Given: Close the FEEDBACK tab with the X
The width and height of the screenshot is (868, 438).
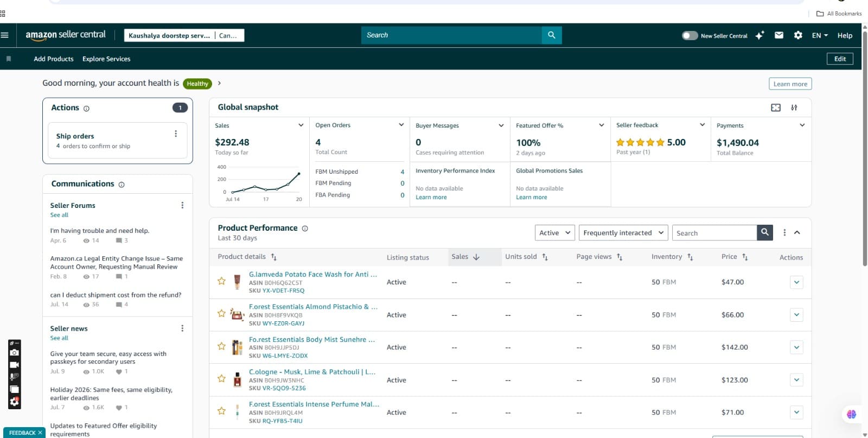Looking at the screenshot, I should point(40,433).
